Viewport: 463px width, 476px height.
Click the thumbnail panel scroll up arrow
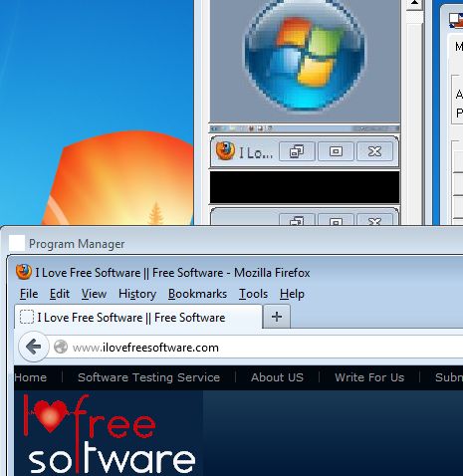pyautogui.click(x=415, y=4)
